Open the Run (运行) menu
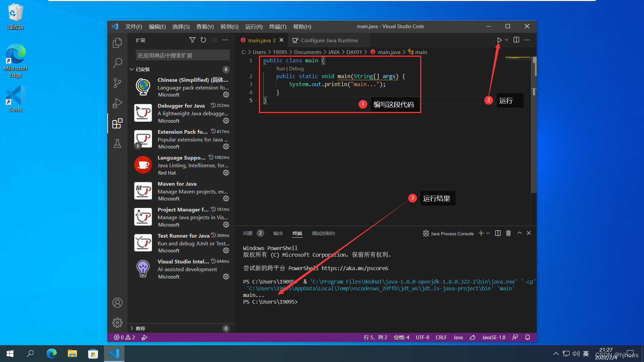 pos(254,26)
